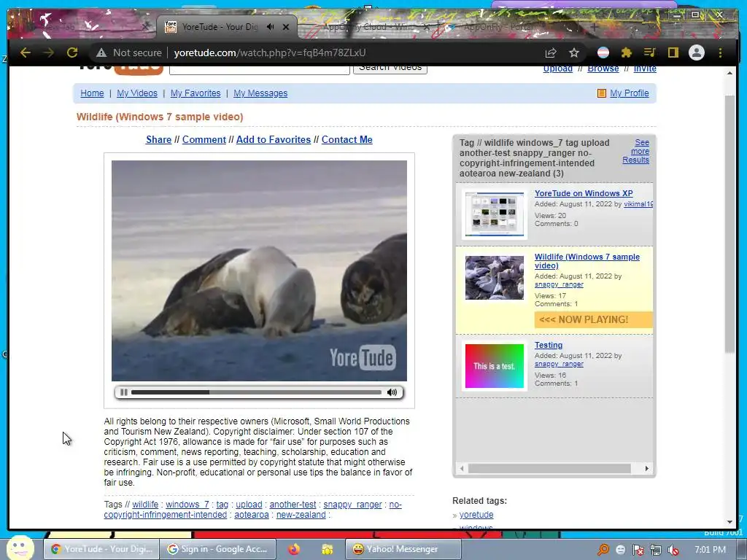Close the YoreTude browser tab

coord(286,27)
